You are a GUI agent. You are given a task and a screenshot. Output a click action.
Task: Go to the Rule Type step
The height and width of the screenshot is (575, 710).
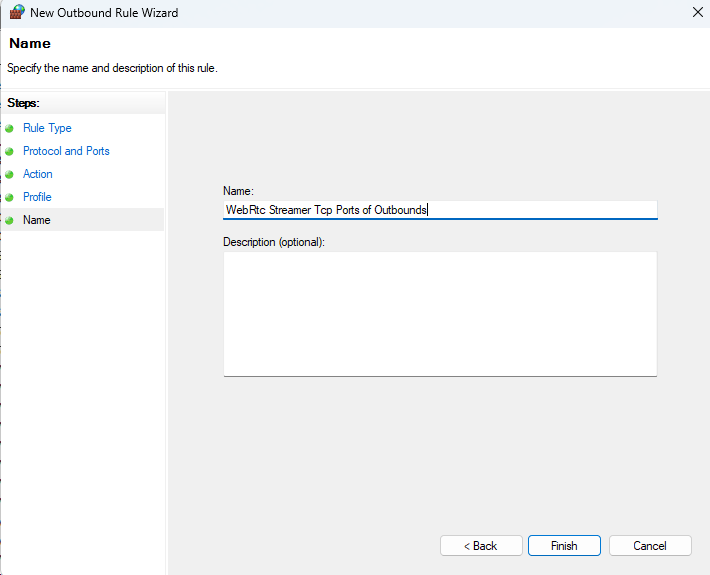click(x=47, y=128)
